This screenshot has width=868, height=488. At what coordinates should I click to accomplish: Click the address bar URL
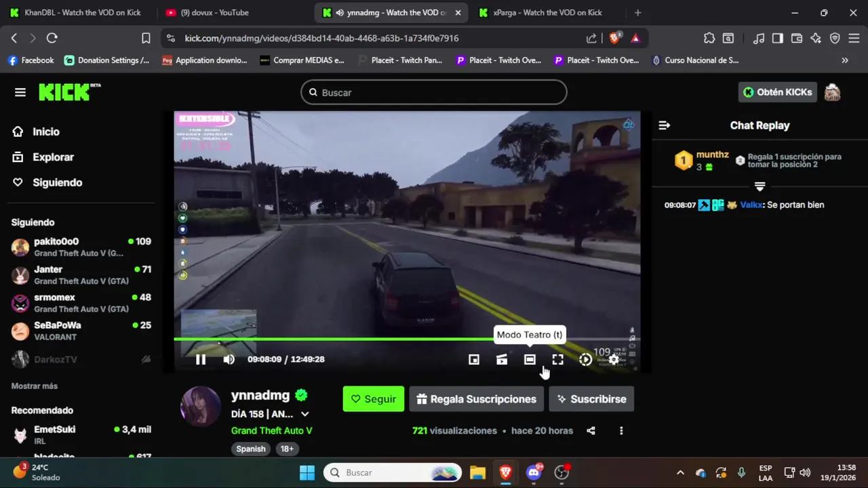pos(321,39)
